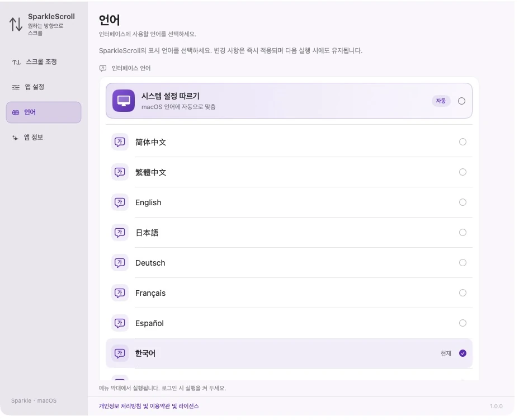Screen dimensions: 519x420
Task: Click the speech bubble icon beside 日本語
Action: (x=120, y=233)
